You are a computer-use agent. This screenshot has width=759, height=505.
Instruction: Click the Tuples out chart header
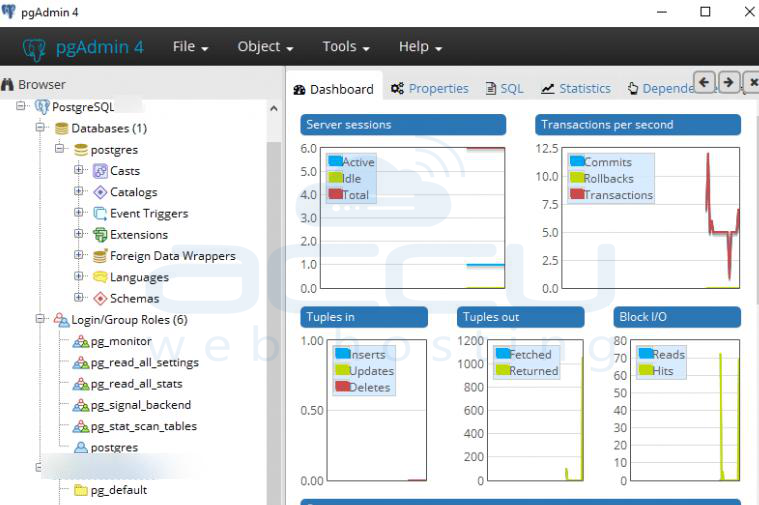tap(520, 317)
